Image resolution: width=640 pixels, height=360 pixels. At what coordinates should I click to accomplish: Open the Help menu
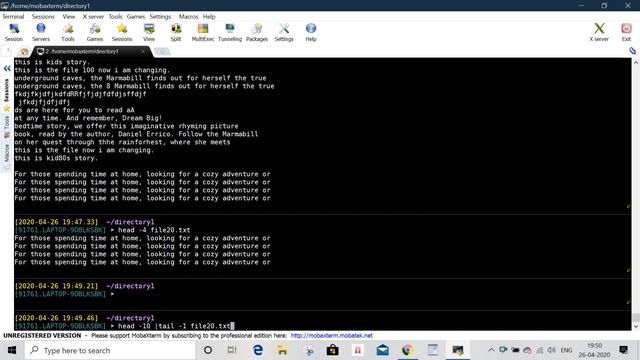(x=209, y=17)
